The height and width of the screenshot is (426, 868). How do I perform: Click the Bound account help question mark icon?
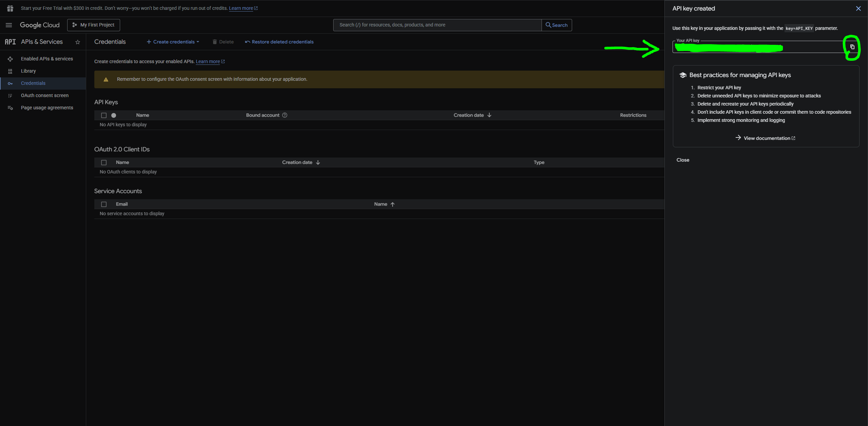tap(285, 115)
